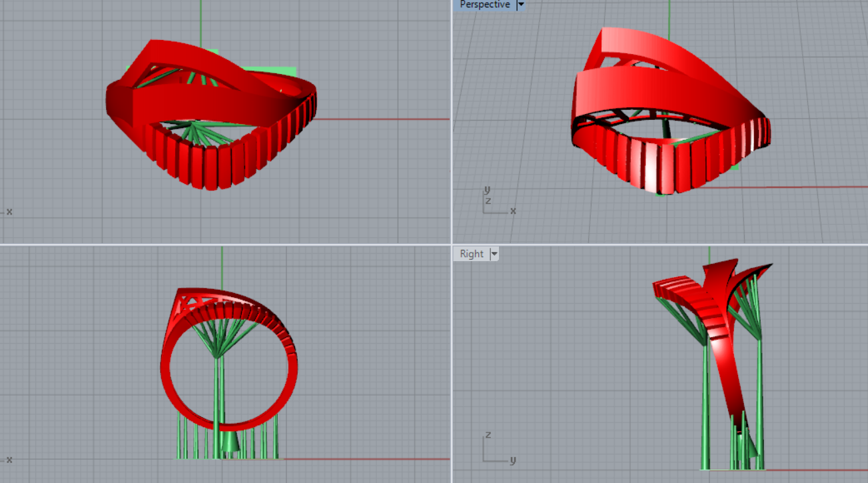
Task: Click the green axis line above bottom-left ring
Action: pyautogui.click(x=222, y=266)
